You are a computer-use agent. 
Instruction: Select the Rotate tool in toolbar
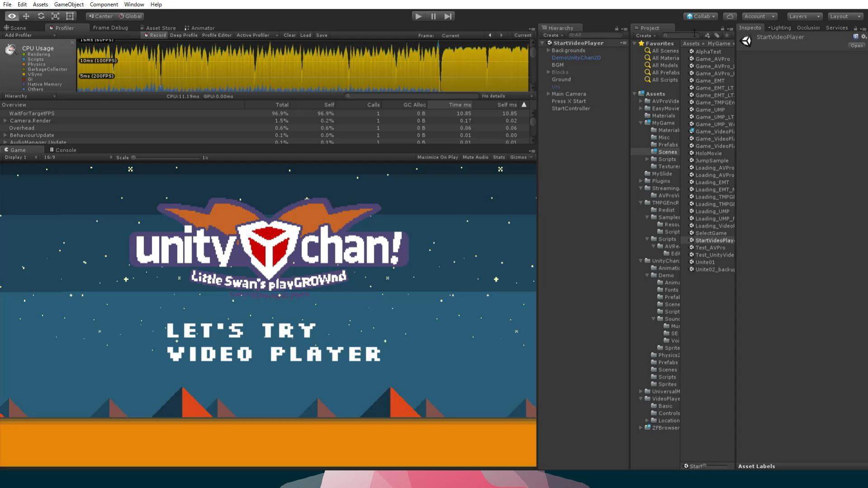coord(41,16)
